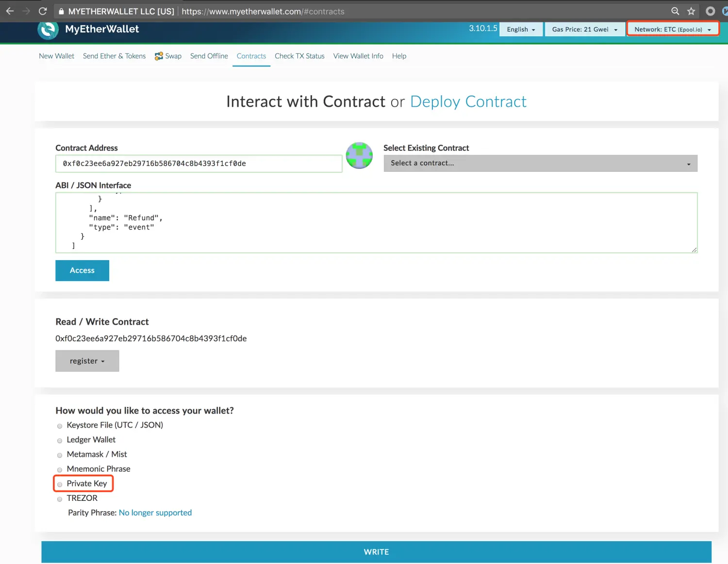Open the Network: ETC dropdown
This screenshot has width=728, height=564.
673,29
